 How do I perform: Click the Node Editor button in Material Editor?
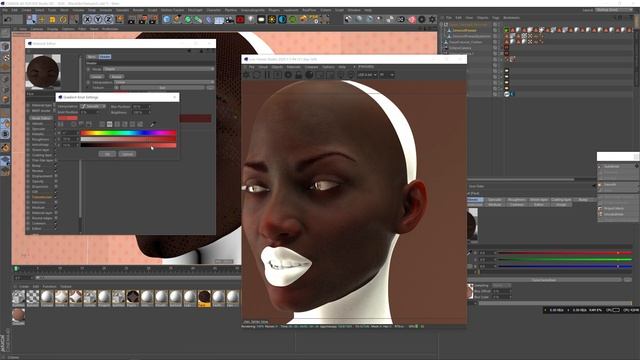[42, 118]
